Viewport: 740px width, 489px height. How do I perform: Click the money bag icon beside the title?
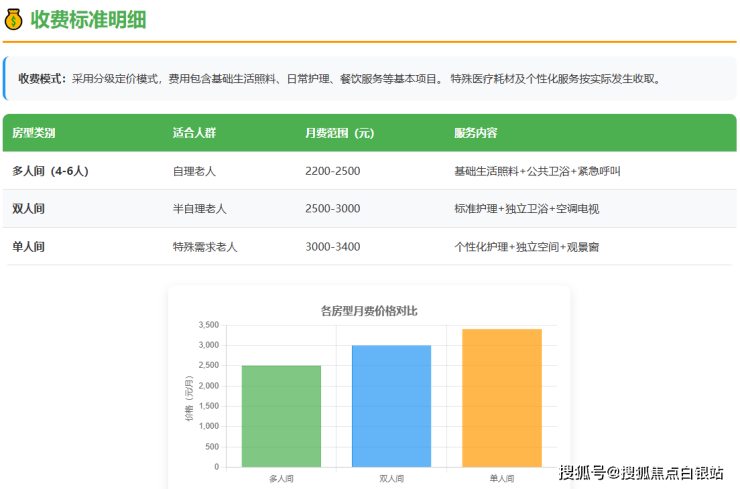(x=14, y=19)
